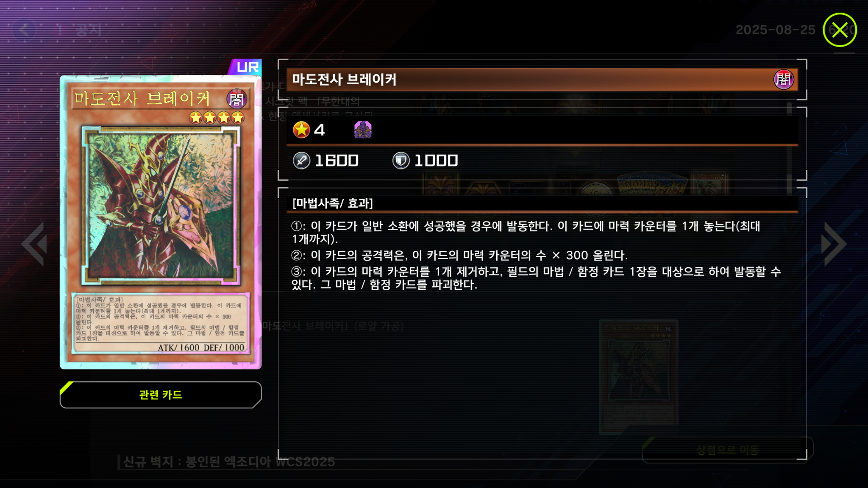Go to next card with right chevron
Image resolution: width=868 pixels, height=488 pixels.
coord(833,244)
